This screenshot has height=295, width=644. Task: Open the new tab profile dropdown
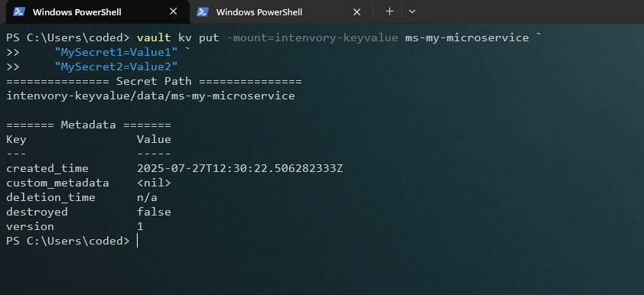pos(412,11)
